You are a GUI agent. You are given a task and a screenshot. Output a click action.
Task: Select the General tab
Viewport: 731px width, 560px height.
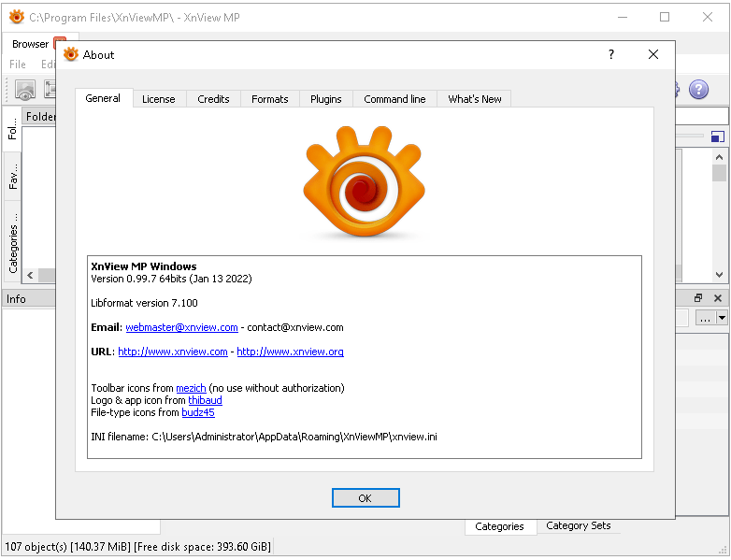103,98
